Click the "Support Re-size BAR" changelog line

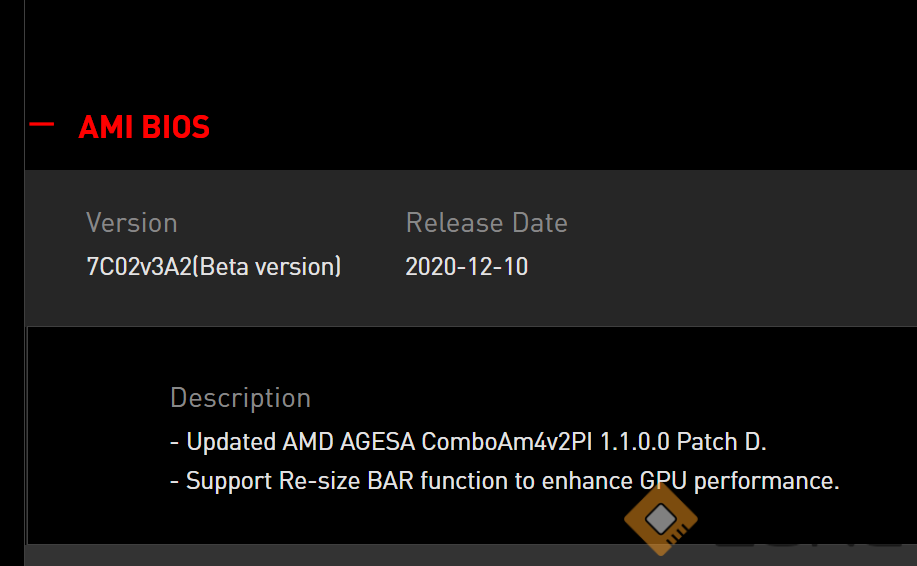[x=504, y=481]
